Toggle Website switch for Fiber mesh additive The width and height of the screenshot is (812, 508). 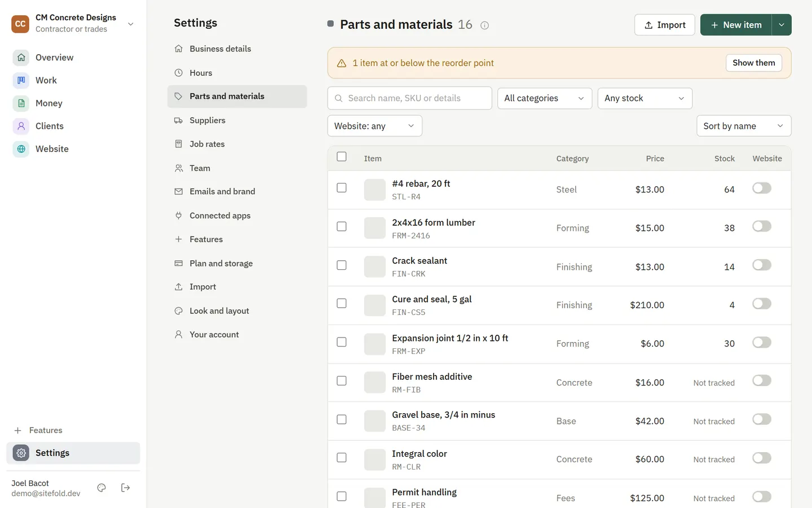click(x=762, y=381)
